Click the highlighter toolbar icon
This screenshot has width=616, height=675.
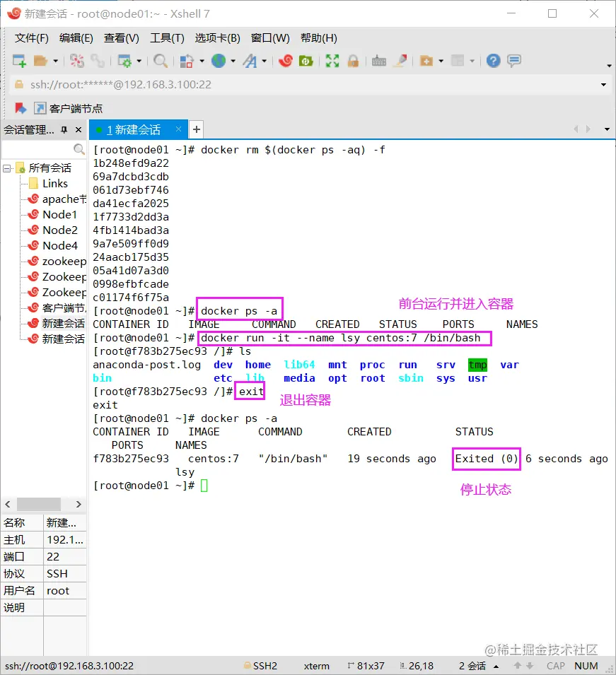(400, 61)
